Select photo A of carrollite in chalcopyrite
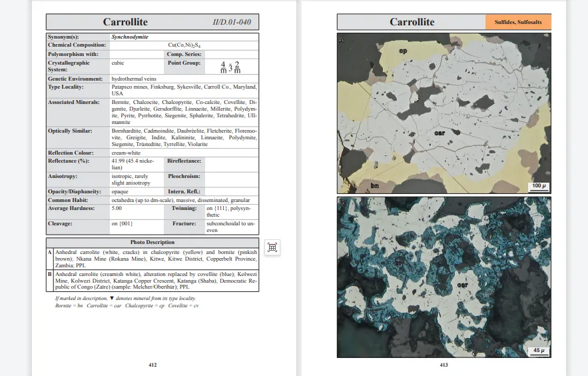588x376 pixels. (x=443, y=113)
